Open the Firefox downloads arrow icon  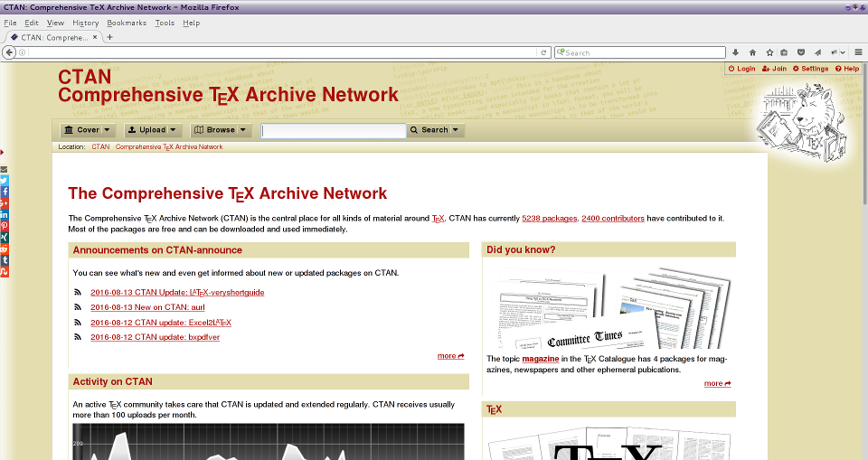[736, 52]
